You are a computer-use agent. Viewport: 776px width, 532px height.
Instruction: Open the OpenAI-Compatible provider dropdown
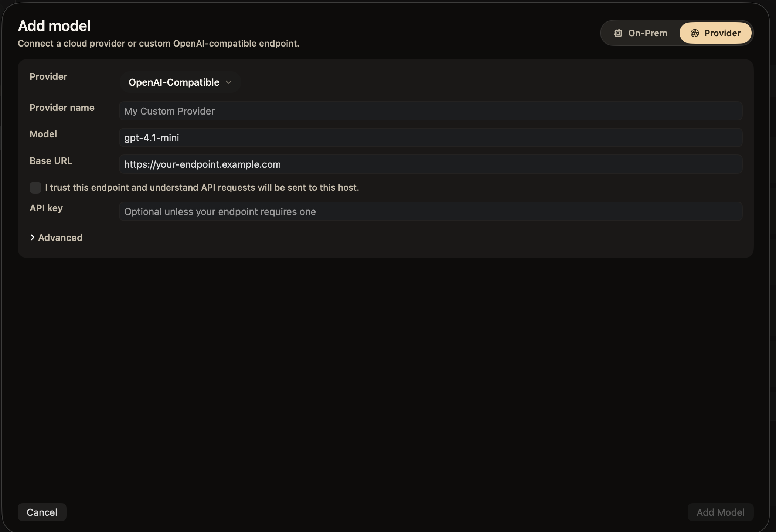(180, 82)
